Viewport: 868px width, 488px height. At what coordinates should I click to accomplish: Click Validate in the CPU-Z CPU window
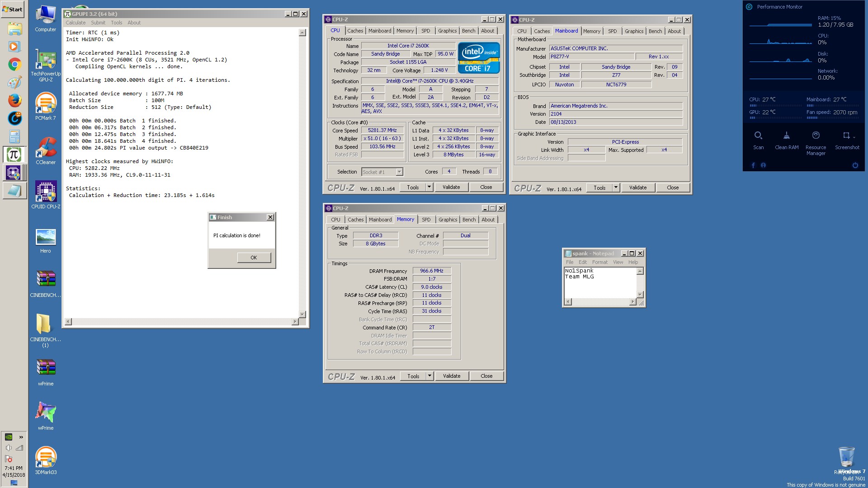pos(451,187)
